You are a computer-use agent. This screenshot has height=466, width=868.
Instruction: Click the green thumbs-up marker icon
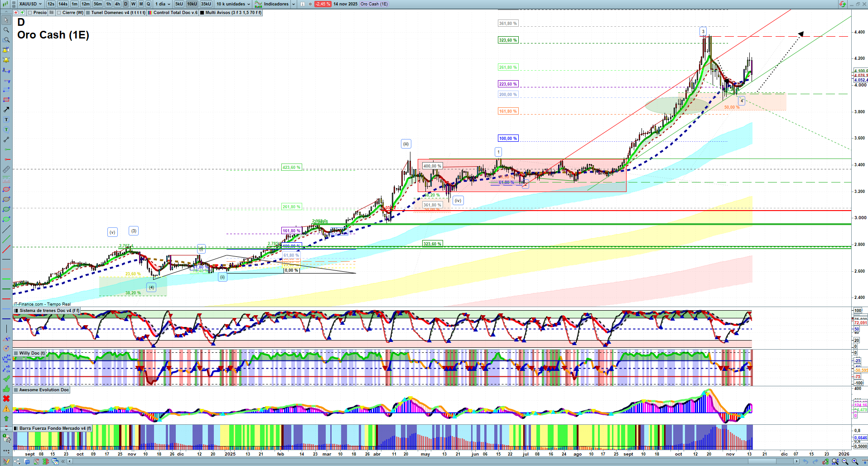(x=6, y=389)
